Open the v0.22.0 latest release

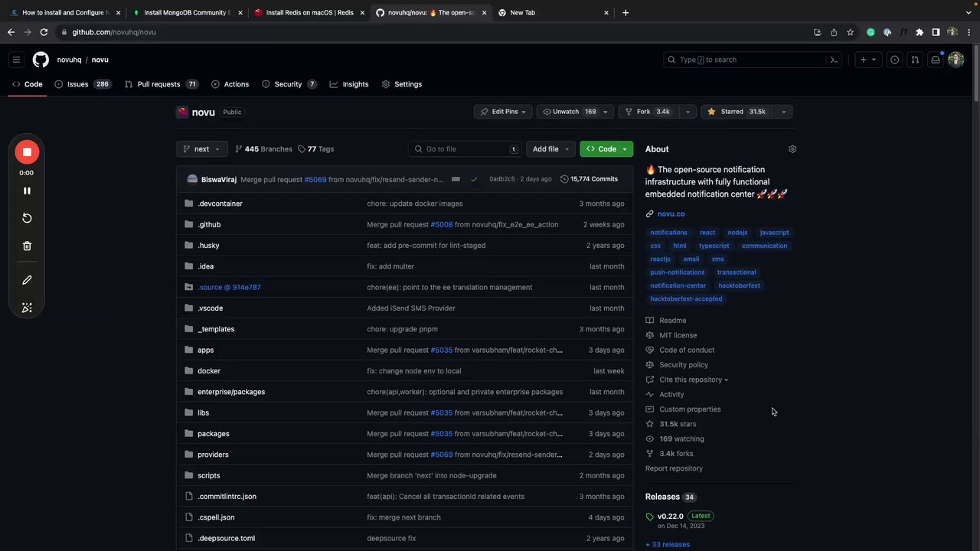(671, 517)
